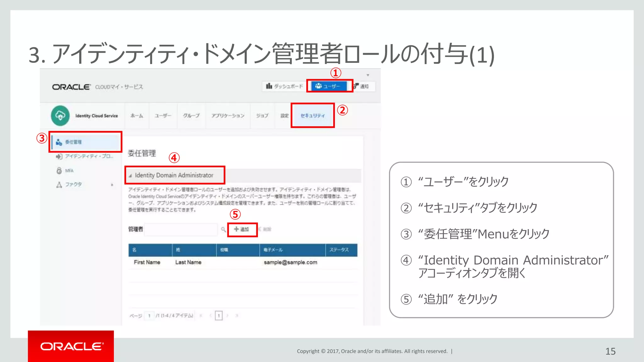Switch to the ホーム tab
The width and height of the screenshot is (644, 362).
coord(137,116)
